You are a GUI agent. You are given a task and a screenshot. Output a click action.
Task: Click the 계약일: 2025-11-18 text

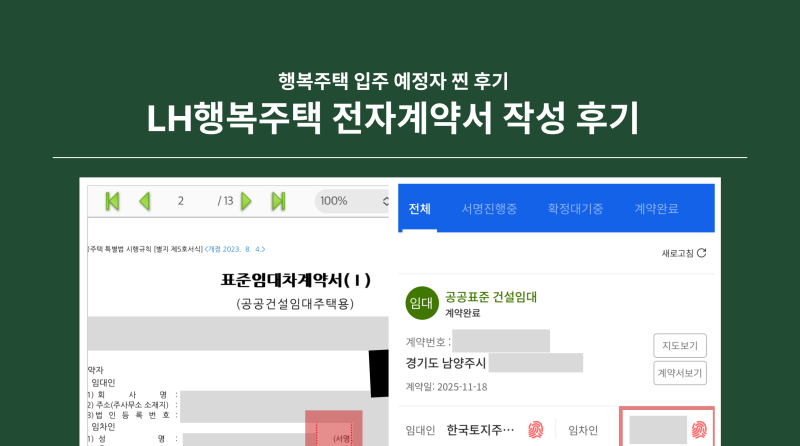[x=446, y=387]
